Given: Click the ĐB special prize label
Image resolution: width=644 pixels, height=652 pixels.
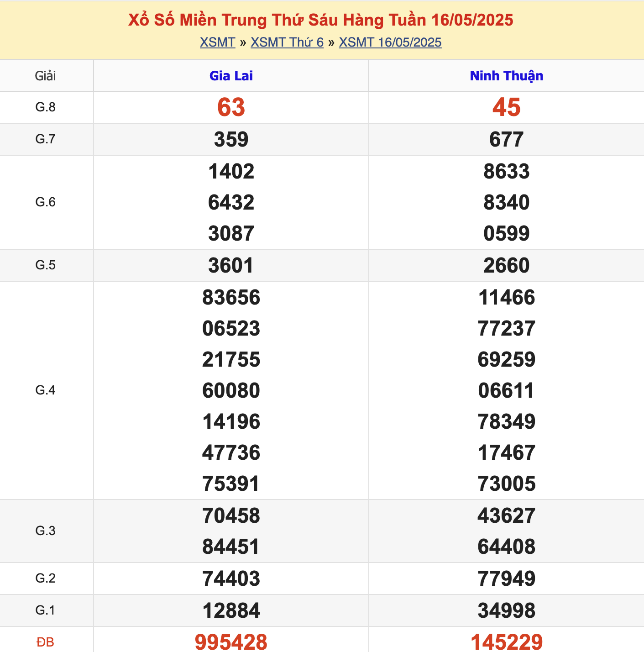Looking at the screenshot, I should (45, 642).
